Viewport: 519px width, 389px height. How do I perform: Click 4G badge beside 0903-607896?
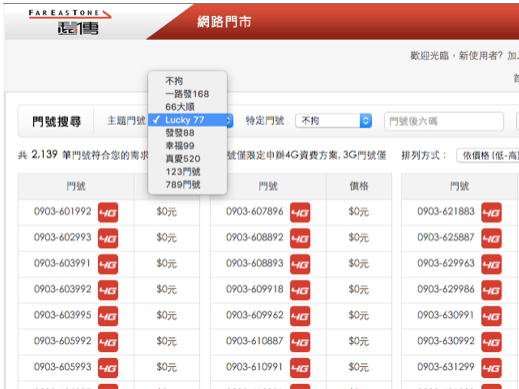300,212
